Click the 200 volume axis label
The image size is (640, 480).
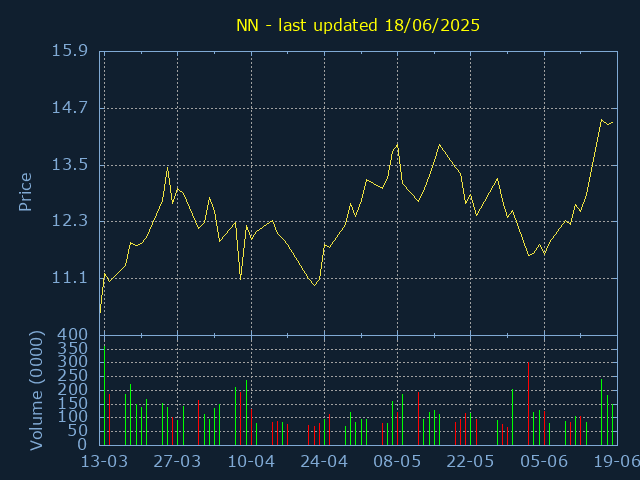pos(73,390)
